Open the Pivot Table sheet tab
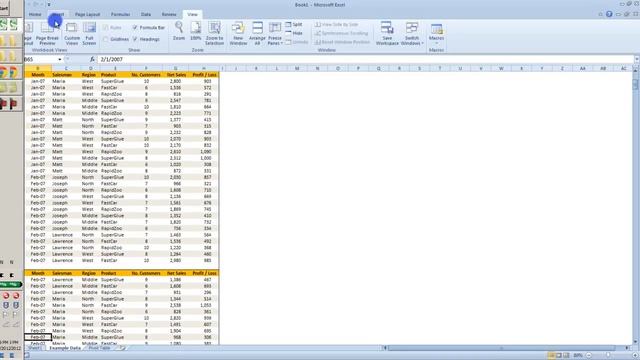Screen dimensions: 640x360 tap(99, 348)
